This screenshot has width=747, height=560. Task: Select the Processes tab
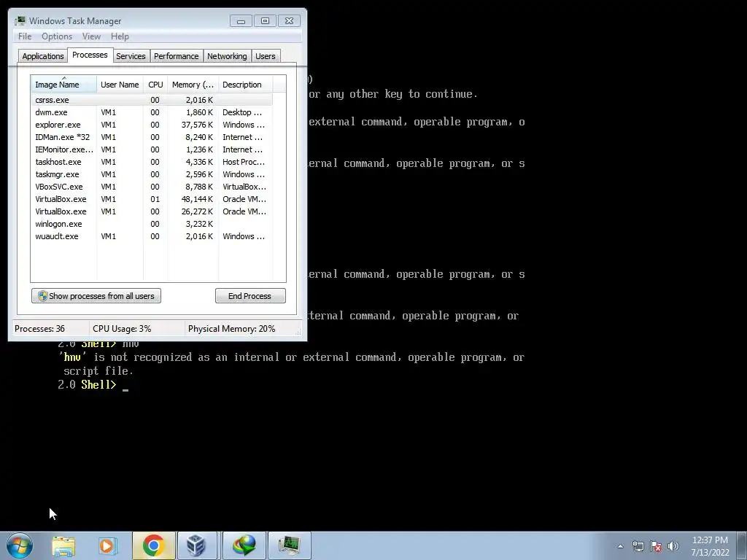click(90, 55)
